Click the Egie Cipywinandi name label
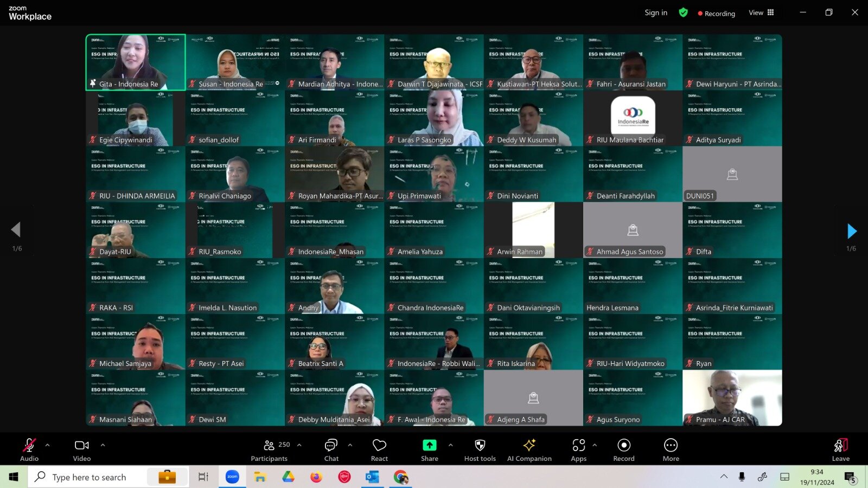 pyautogui.click(x=126, y=140)
